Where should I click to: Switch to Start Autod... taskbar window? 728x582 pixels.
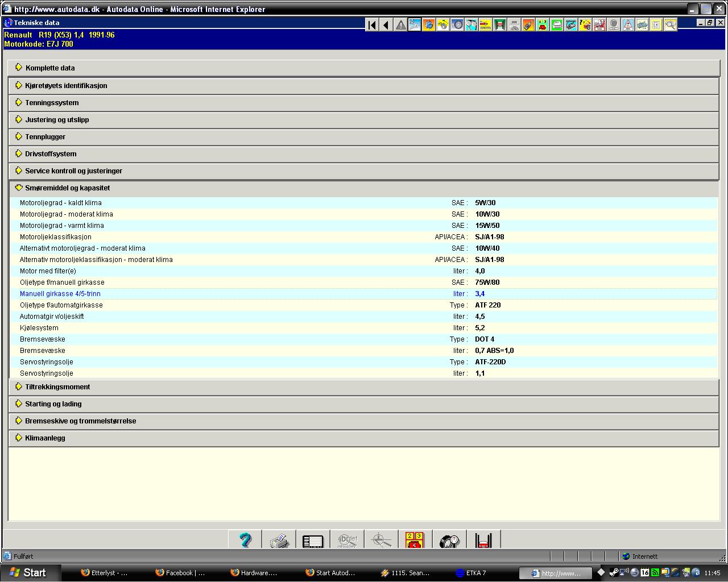click(x=330, y=573)
